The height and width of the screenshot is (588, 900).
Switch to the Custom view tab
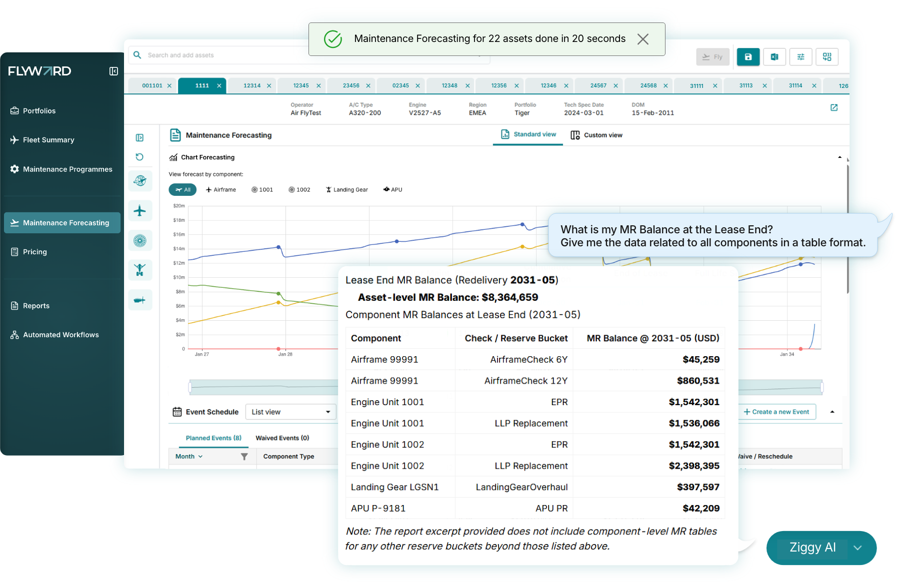596,135
